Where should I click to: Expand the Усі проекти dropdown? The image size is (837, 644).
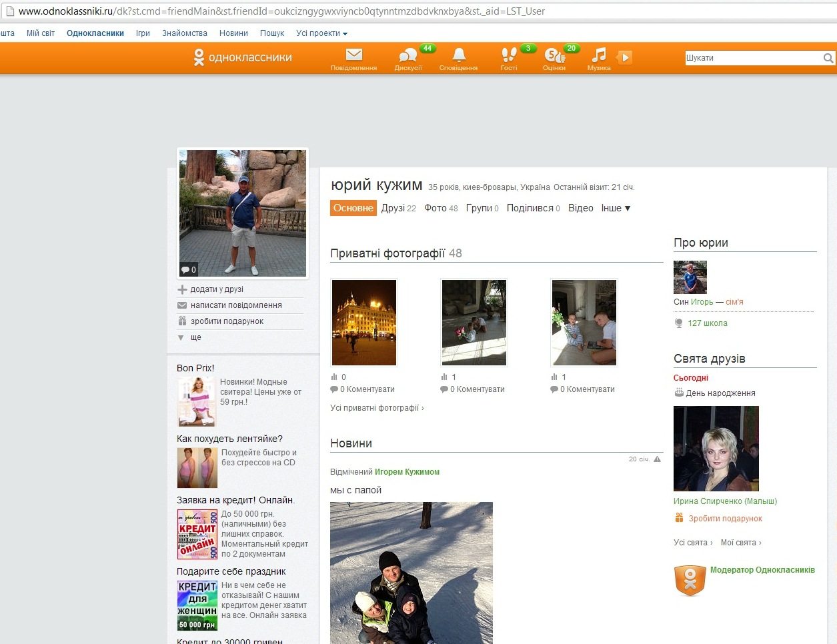(x=321, y=33)
